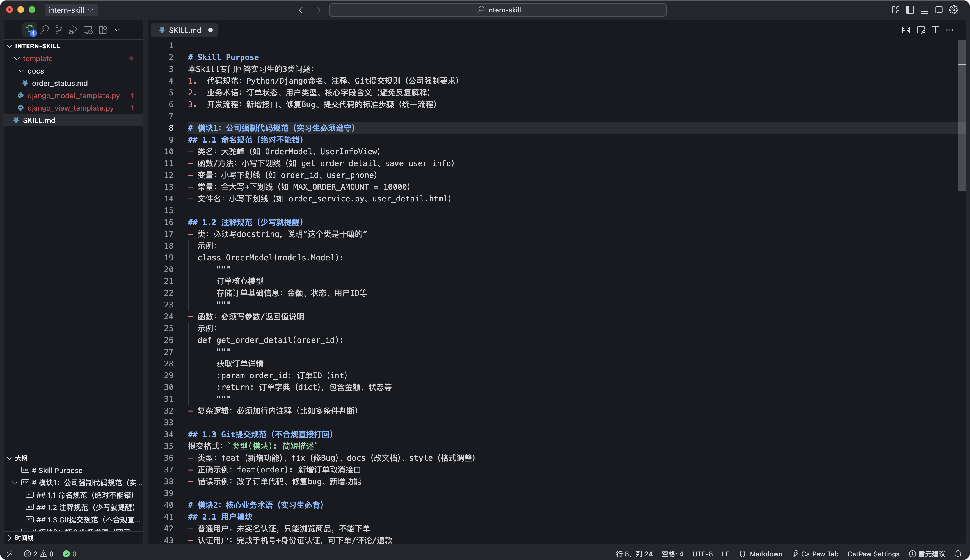This screenshot has width=970, height=560.
Task: Expand the 时间线 timeline section
Action: click(24, 538)
